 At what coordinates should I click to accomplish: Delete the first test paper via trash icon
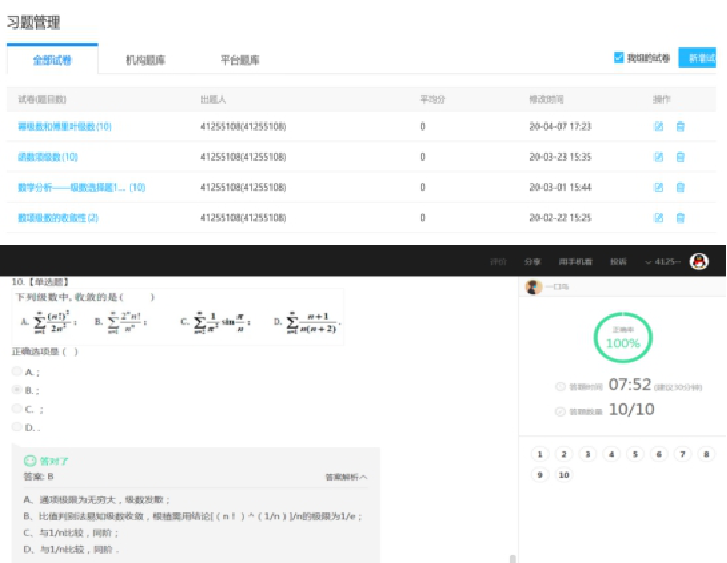point(681,127)
